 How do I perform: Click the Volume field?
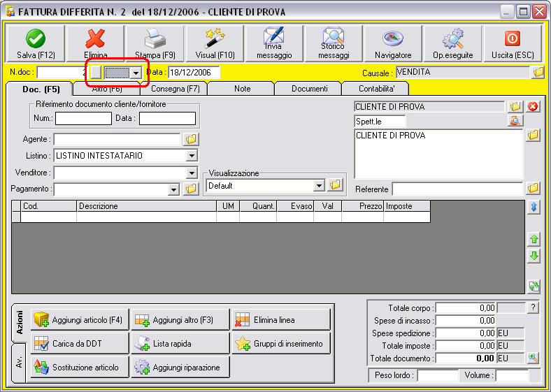tap(512, 375)
